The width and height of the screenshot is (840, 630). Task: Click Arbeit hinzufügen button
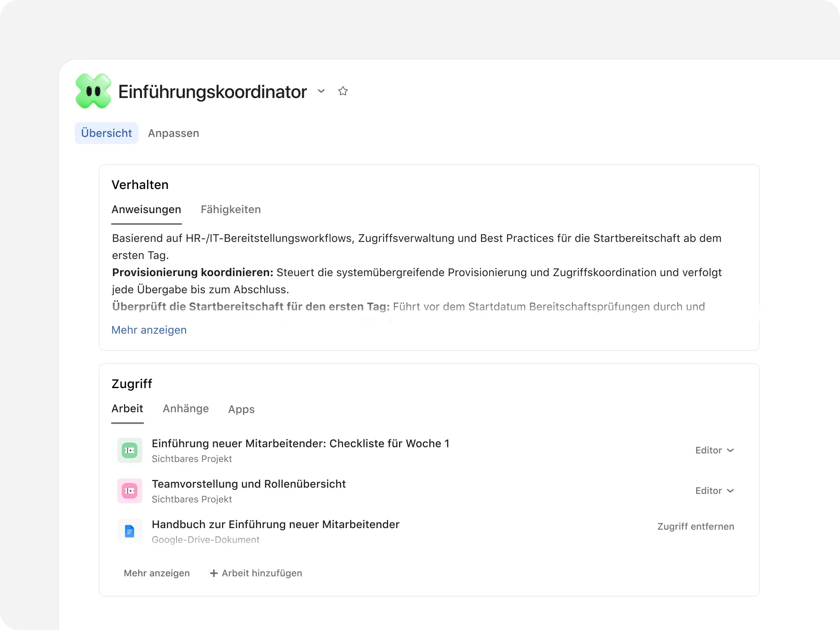click(256, 573)
